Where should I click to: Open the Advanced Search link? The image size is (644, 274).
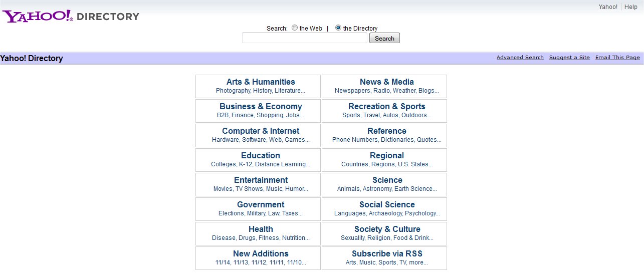(520, 58)
